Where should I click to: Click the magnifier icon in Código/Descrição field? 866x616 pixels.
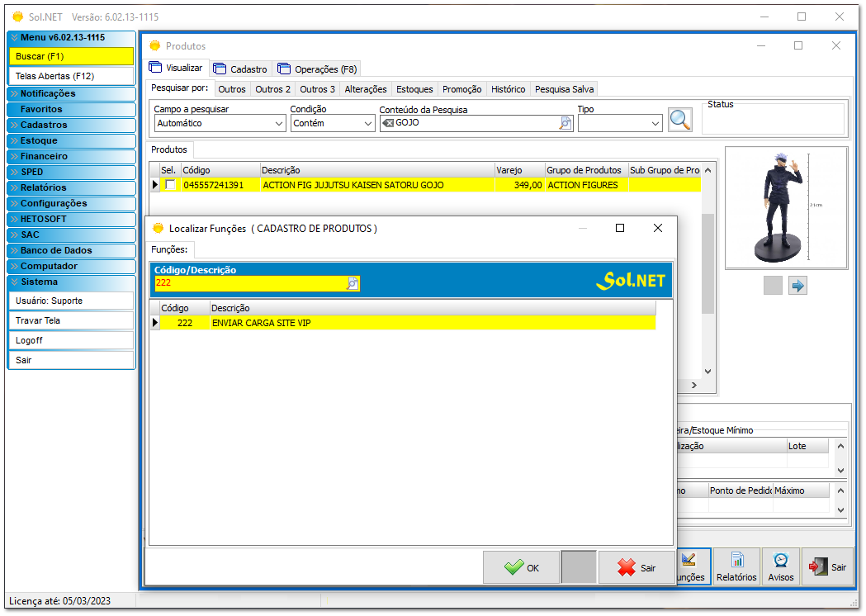[x=353, y=283]
